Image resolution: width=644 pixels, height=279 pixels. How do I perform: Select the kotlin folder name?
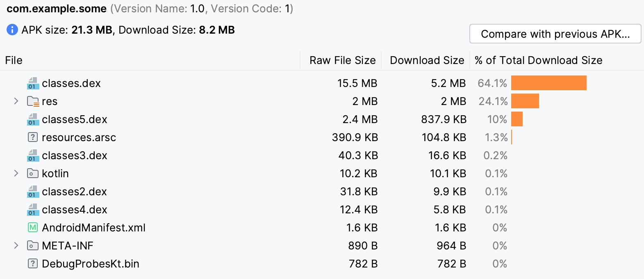click(55, 174)
